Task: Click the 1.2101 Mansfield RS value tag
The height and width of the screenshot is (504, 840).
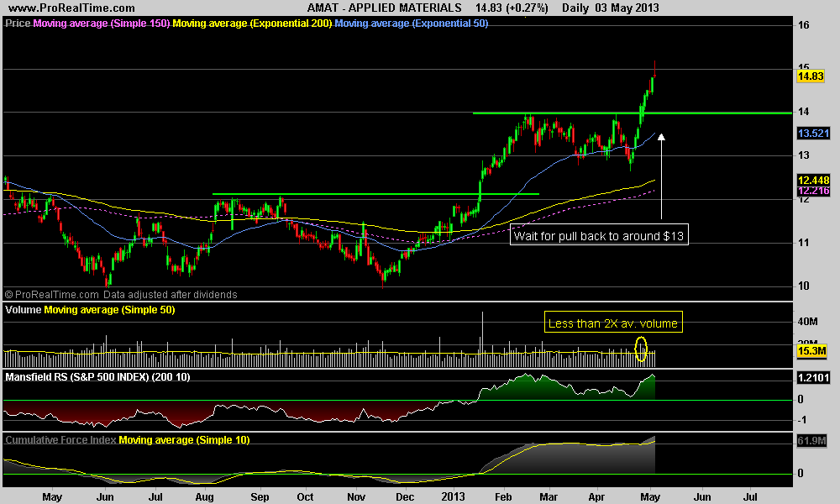Action: [813, 378]
